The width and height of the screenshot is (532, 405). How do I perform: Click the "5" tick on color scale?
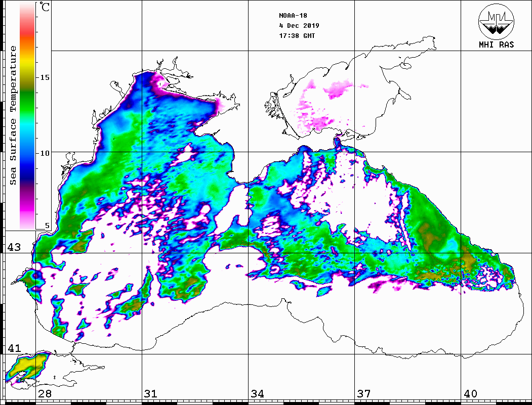[x=47, y=226]
